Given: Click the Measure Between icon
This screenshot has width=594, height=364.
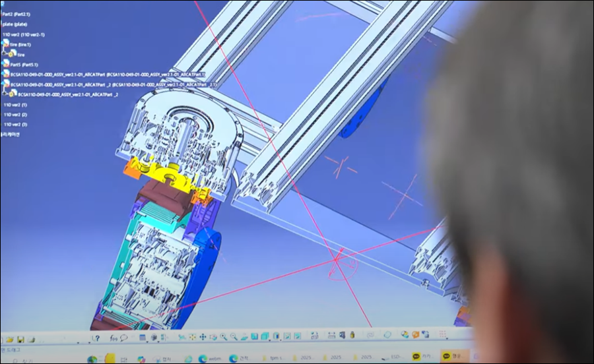Looking at the screenshot, I should pyautogui.click(x=331, y=335).
